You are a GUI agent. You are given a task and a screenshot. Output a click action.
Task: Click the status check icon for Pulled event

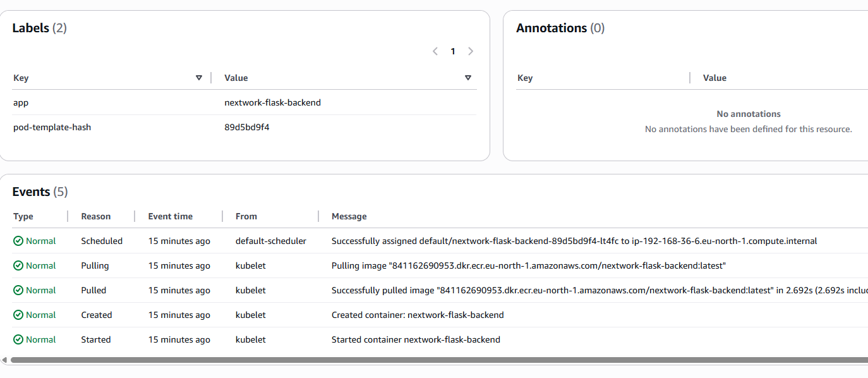coord(18,290)
